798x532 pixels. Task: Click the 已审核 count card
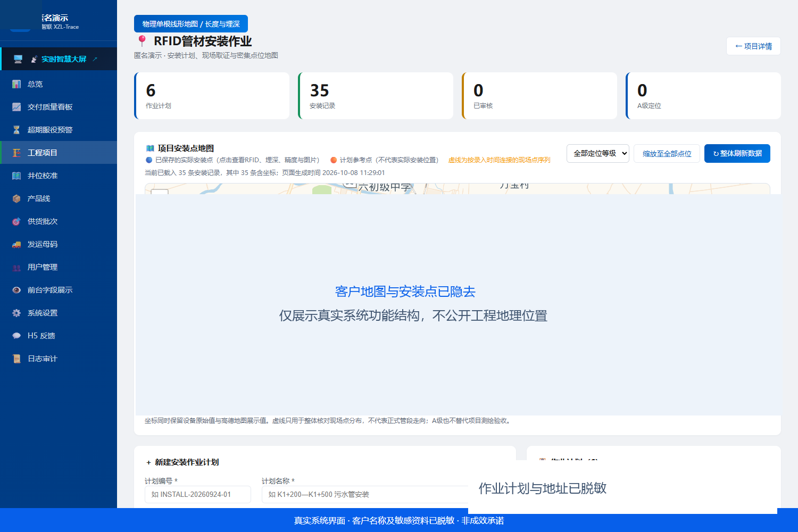click(539, 96)
